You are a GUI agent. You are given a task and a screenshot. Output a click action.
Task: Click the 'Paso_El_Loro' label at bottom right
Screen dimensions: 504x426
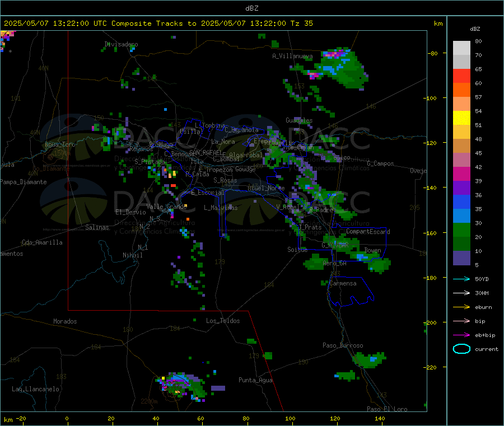click(387, 409)
